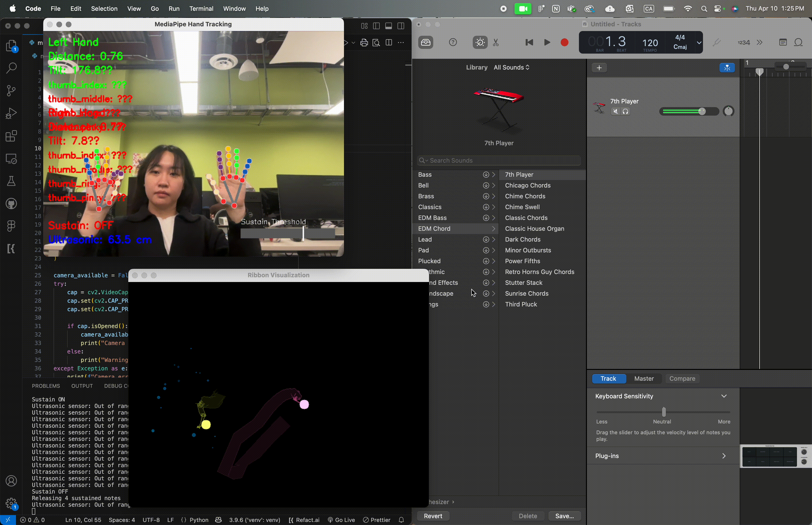Viewport: 812px width, 525px height.
Task: Click inside the Search Sounds field
Action: tap(498, 160)
